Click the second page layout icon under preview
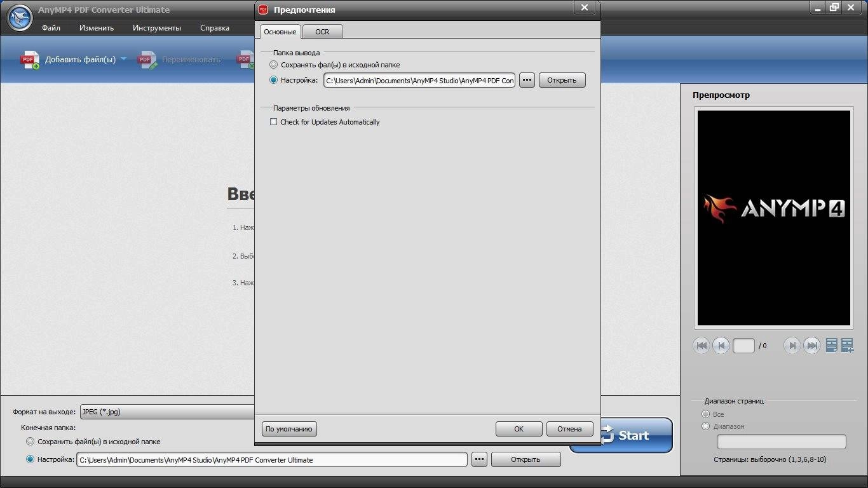Screen dimensions: 868x488 (x=847, y=345)
